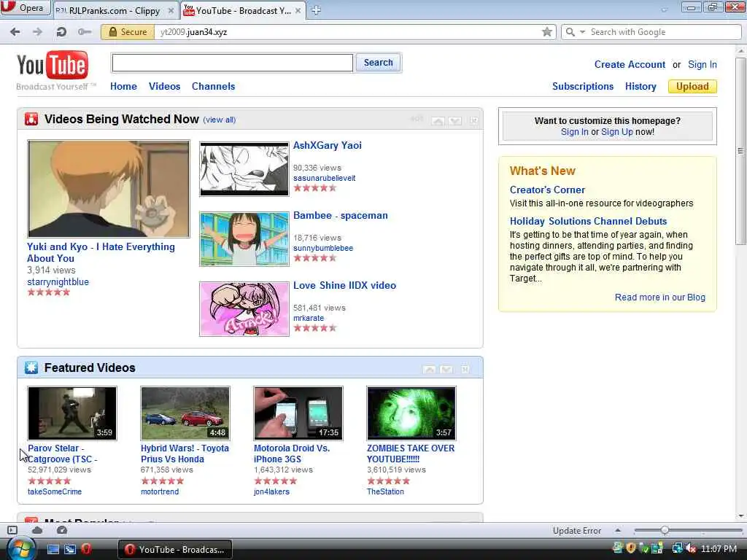Open the search engine dropdown arrow
Screen dimensions: 747x560
(582, 32)
